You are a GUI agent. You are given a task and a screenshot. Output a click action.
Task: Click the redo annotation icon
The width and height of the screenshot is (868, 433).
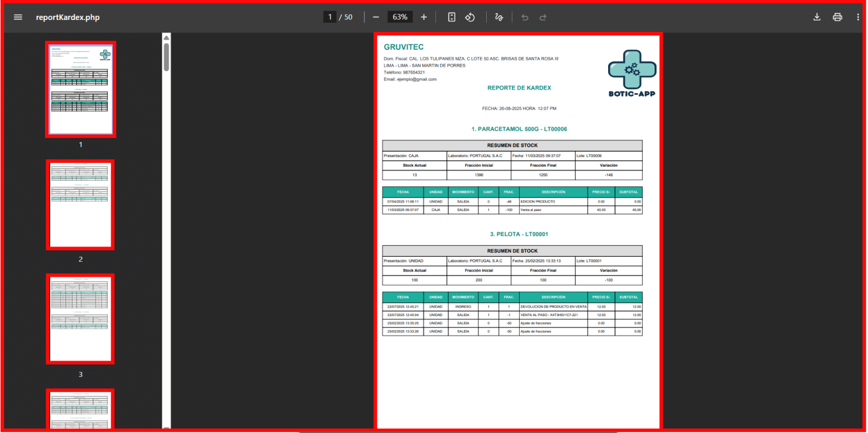(543, 17)
